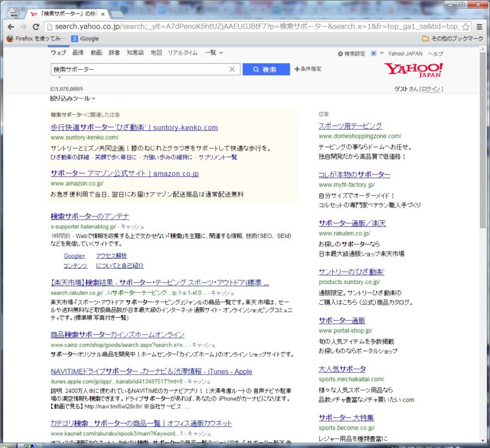Screen dimensions: 490x448
Task: Select the 動画 search tab
Action: tap(96, 53)
